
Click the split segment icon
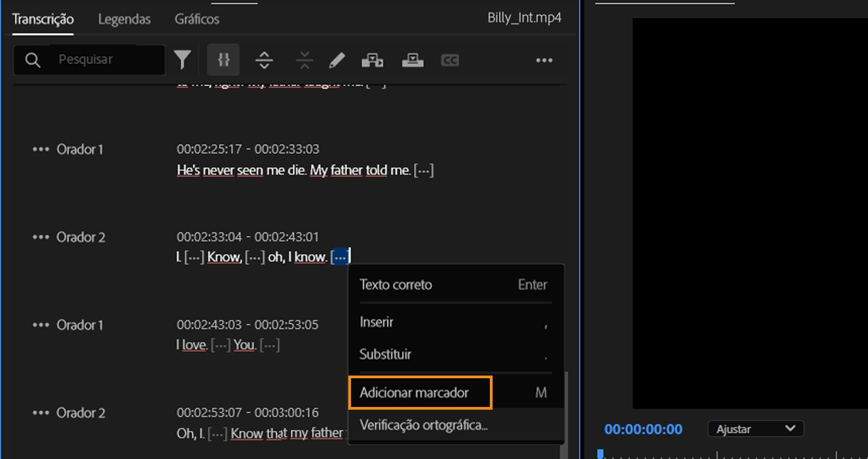264,60
